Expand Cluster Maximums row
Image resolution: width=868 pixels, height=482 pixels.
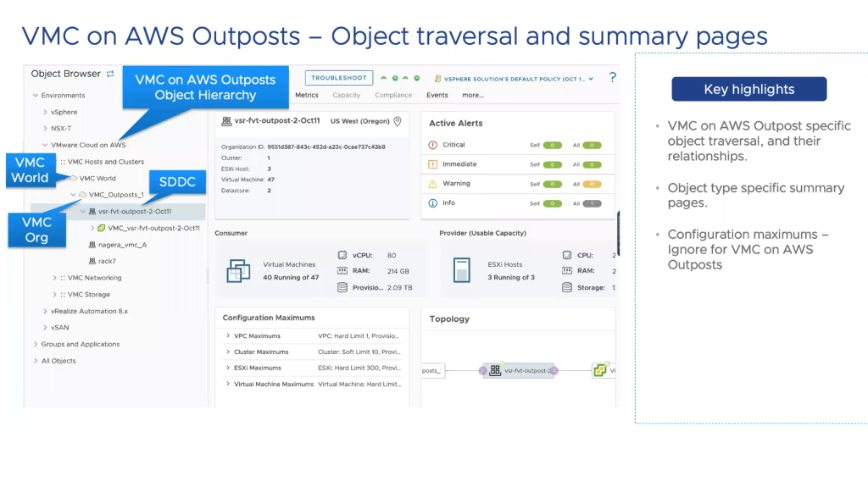(227, 352)
